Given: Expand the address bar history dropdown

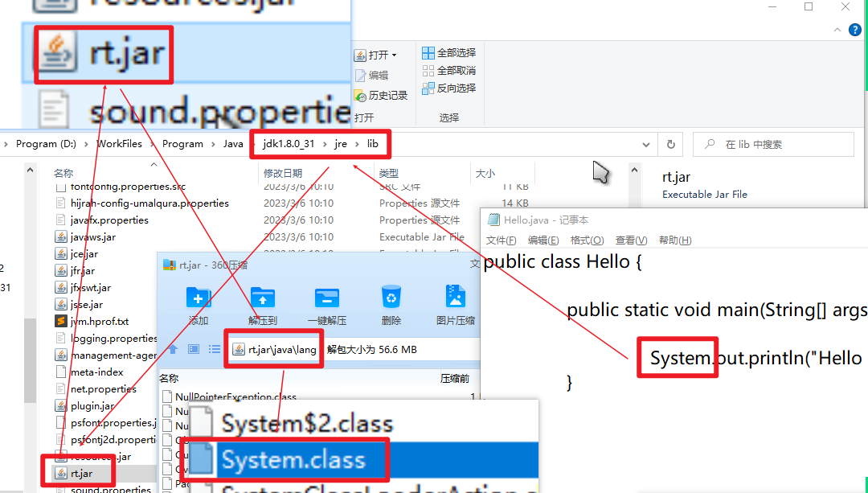Looking at the screenshot, I should click(x=645, y=145).
